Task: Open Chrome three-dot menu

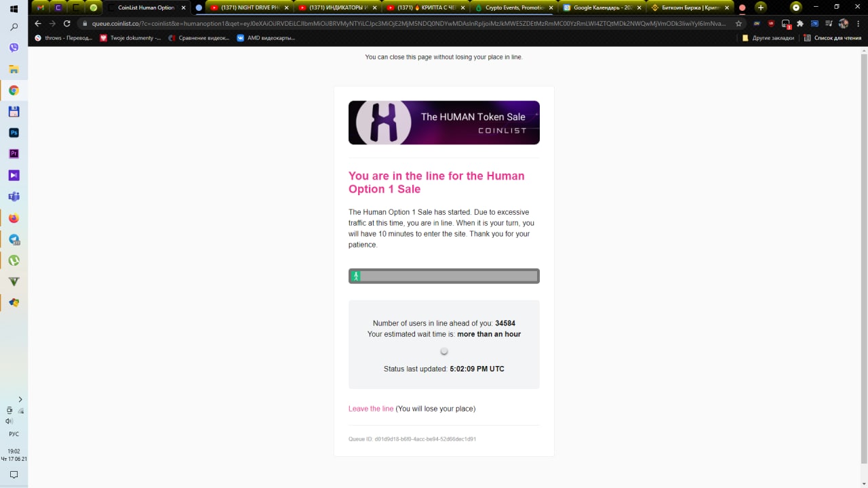Action: [859, 23]
